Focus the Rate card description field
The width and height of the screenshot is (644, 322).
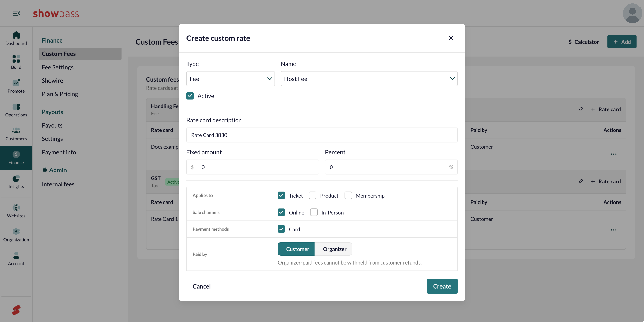pyautogui.click(x=322, y=135)
